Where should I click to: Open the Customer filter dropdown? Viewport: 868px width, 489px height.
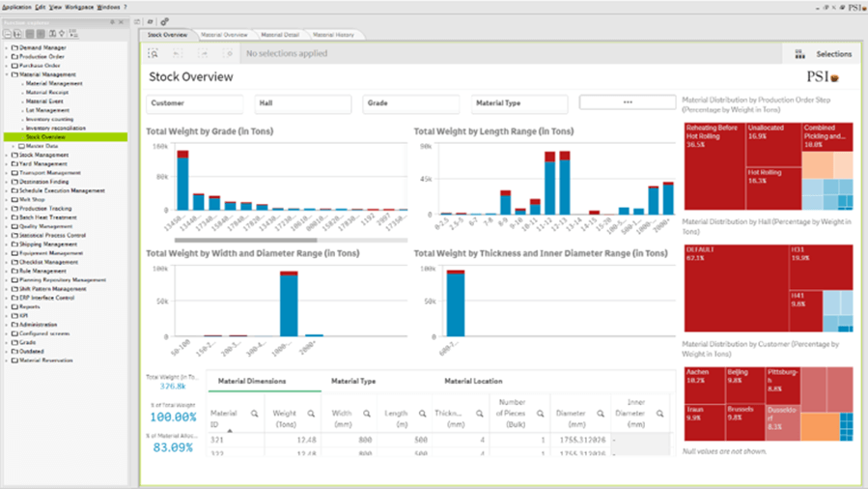coord(194,102)
